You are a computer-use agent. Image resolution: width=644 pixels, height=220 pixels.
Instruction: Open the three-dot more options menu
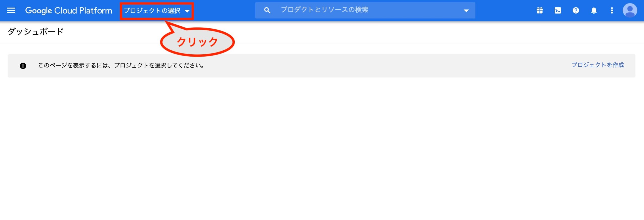point(612,11)
